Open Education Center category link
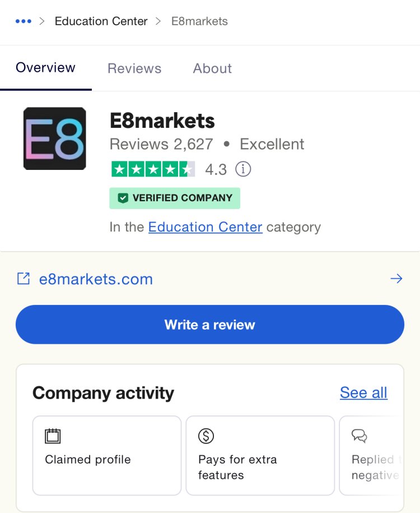 coord(206,227)
